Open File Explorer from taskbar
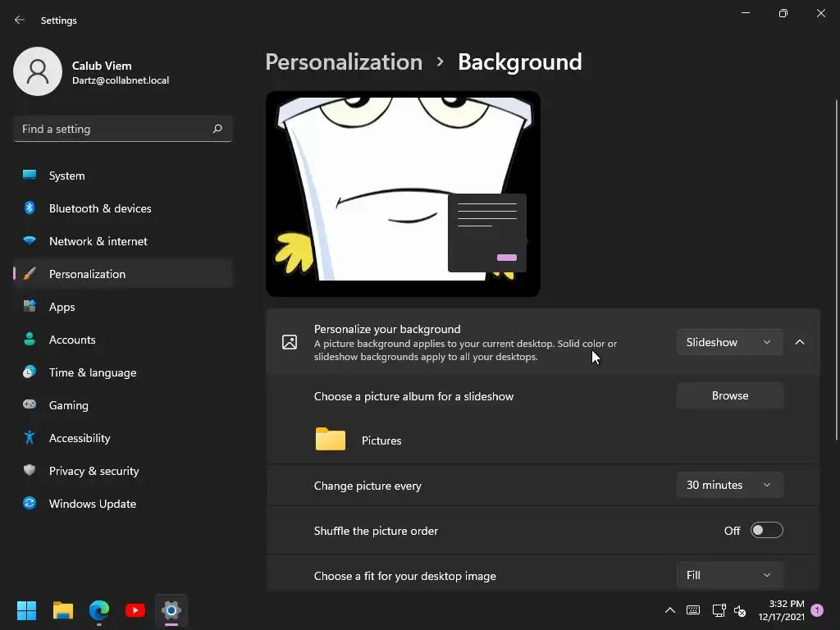Viewport: 840px width, 630px height. (62, 610)
